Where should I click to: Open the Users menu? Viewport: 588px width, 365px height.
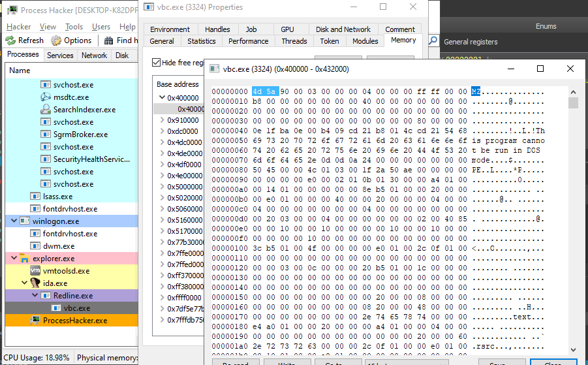[101, 27]
